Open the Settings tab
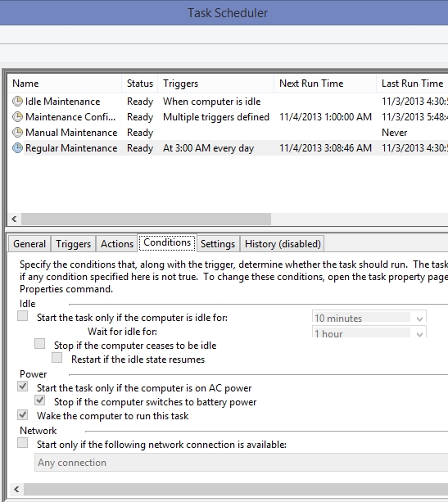The width and height of the screenshot is (448, 502). coord(218,244)
